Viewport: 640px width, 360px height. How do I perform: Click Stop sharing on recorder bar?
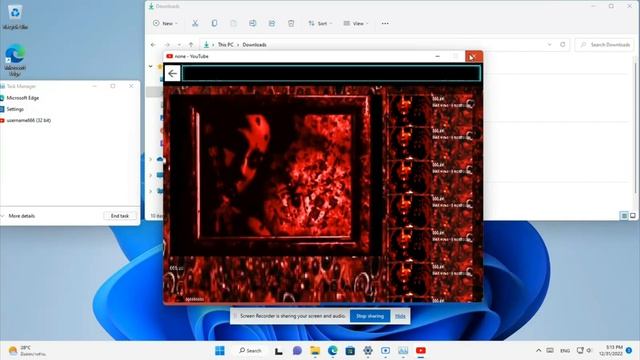click(x=370, y=316)
